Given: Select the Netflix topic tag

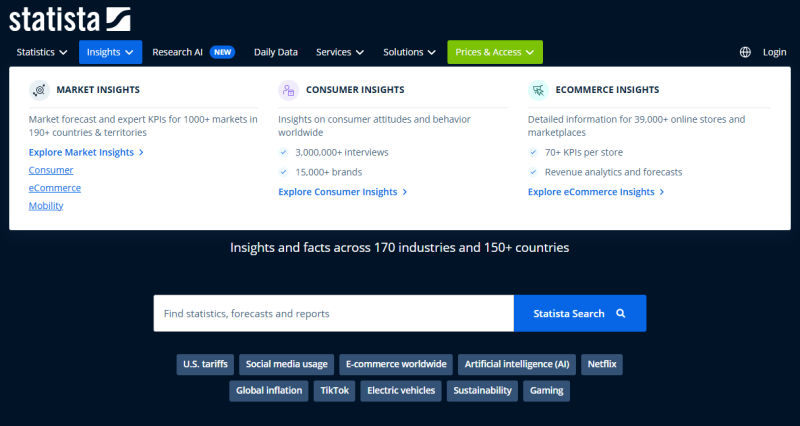Looking at the screenshot, I should point(602,364).
